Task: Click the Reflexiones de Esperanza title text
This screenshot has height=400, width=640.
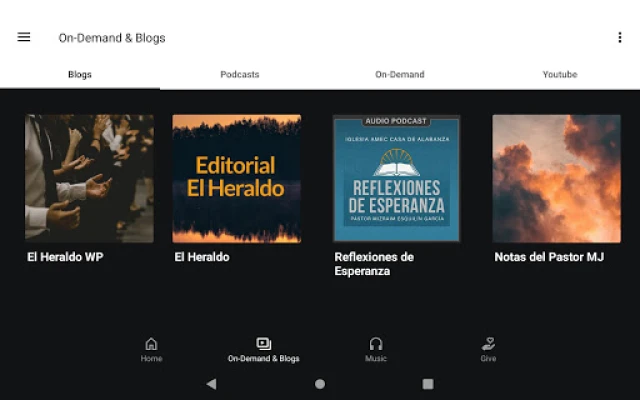Action: pyautogui.click(x=374, y=264)
